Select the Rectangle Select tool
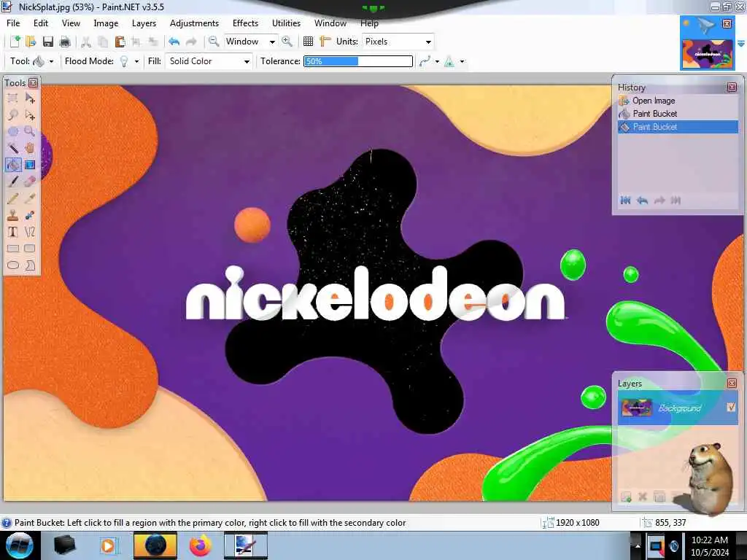747x560 pixels. click(13, 98)
